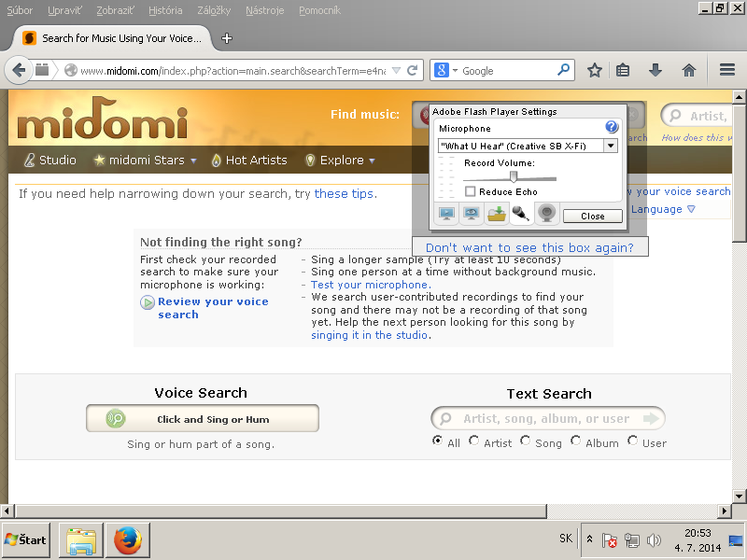Open the Pomocník menu
747x560 pixels.
click(x=319, y=10)
